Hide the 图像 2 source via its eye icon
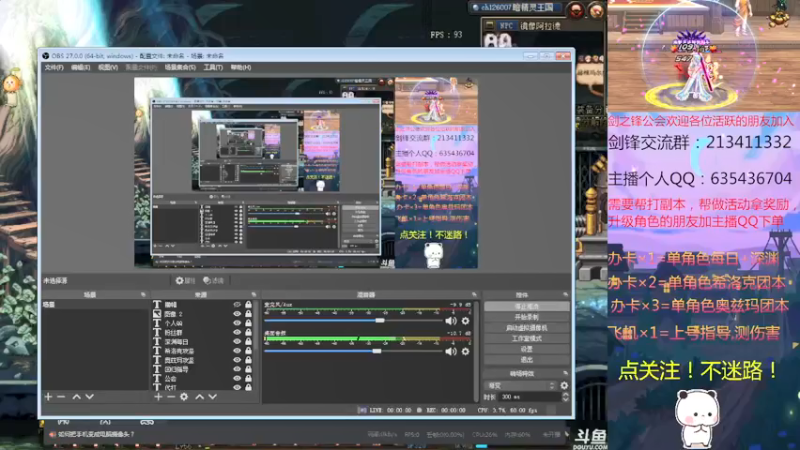The width and height of the screenshot is (800, 450). pyautogui.click(x=237, y=314)
